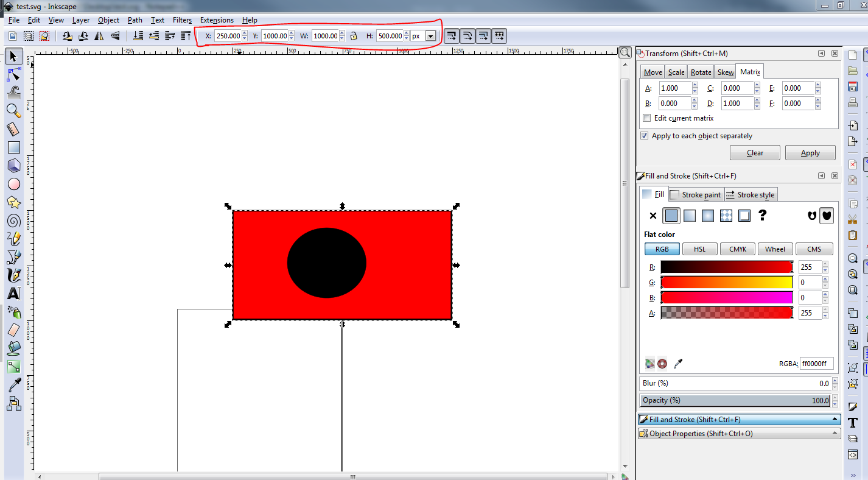The height and width of the screenshot is (480, 868).
Task: Select the Bezier pen tool
Action: tap(13, 257)
